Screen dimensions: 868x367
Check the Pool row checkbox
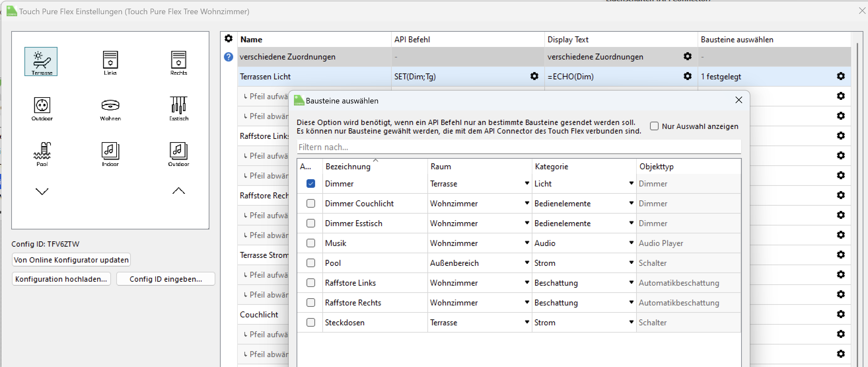311,263
